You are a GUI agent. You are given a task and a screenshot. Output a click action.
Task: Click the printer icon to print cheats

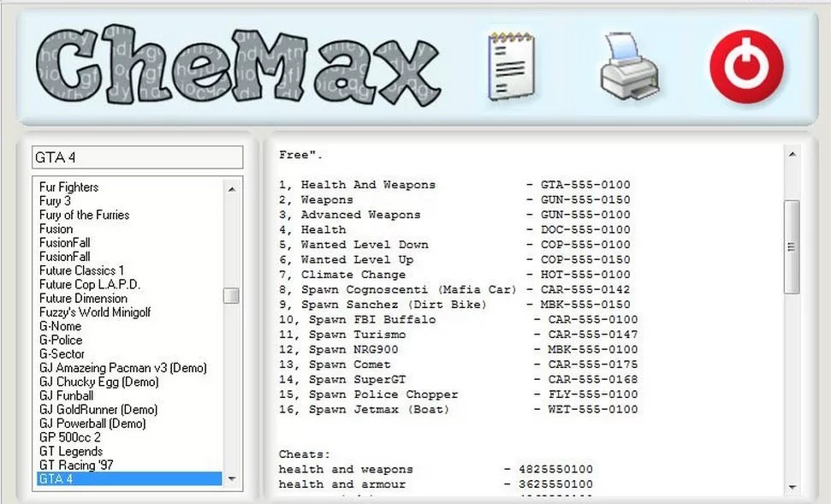coord(630,66)
